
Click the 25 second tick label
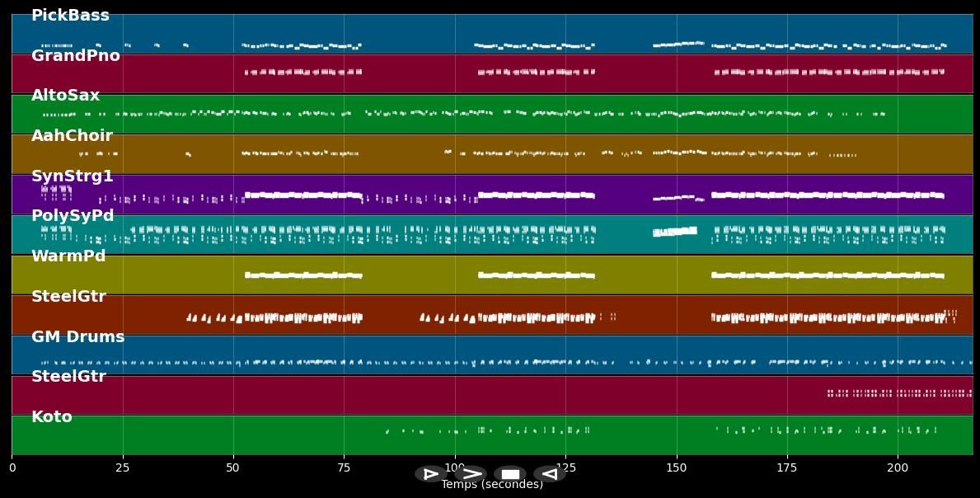(123, 468)
